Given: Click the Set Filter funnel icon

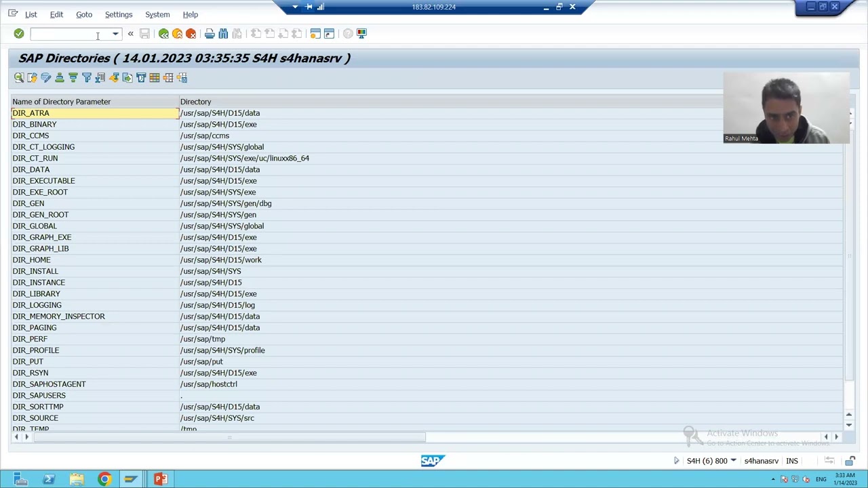Looking at the screenshot, I should coord(87,78).
